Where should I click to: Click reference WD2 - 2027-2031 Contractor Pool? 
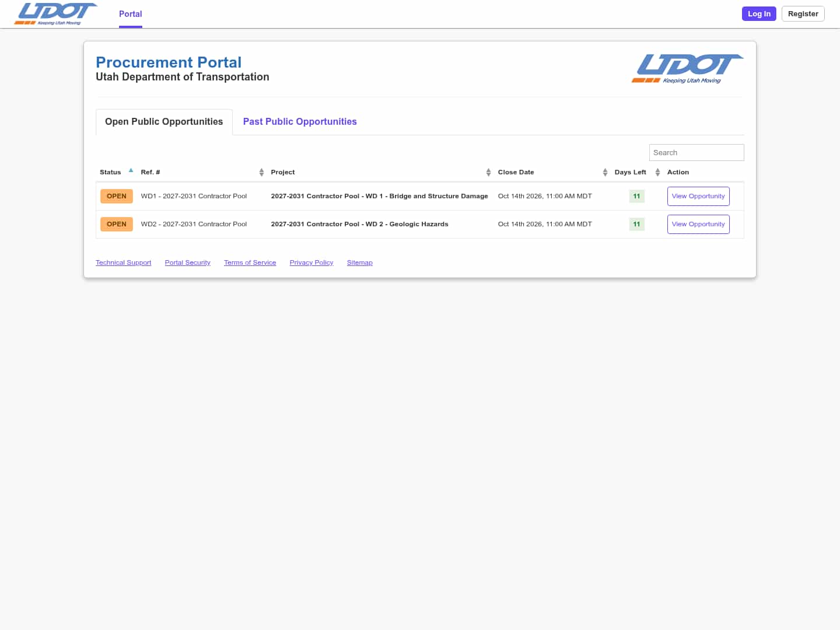coord(194,224)
